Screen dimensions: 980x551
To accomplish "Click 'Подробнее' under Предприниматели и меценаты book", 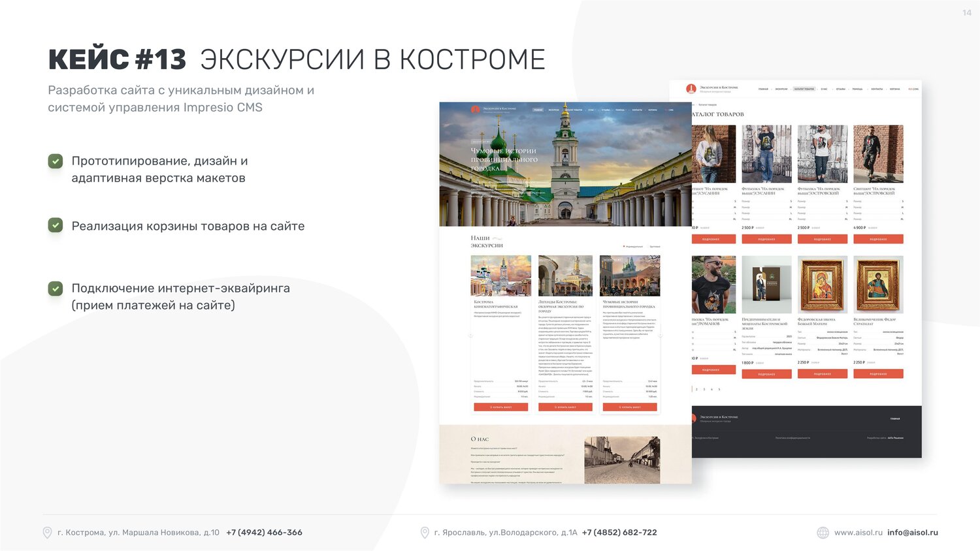I will tap(766, 374).
